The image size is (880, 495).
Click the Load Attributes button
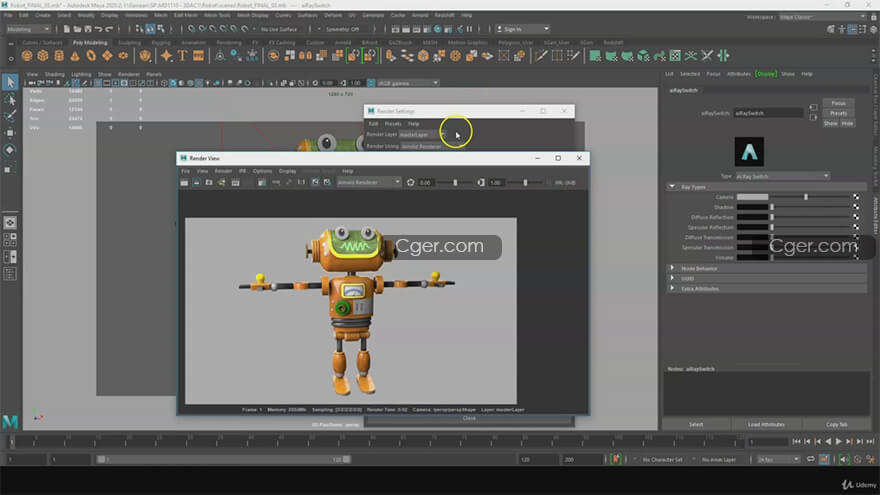pos(766,424)
